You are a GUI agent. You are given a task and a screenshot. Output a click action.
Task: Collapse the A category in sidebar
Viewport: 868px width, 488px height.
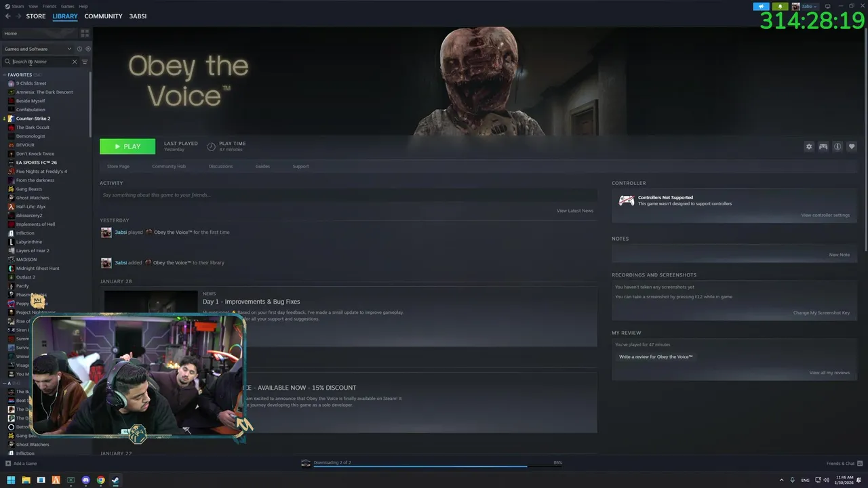(x=4, y=383)
